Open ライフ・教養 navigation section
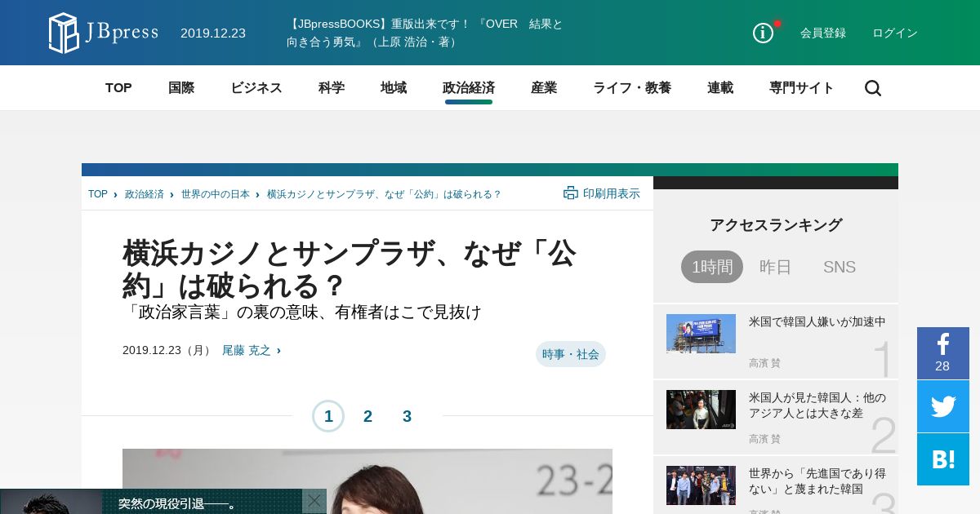 (x=632, y=88)
